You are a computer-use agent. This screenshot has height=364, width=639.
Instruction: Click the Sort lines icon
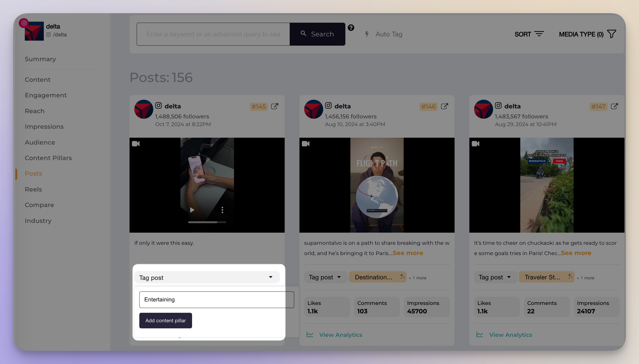click(x=539, y=34)
